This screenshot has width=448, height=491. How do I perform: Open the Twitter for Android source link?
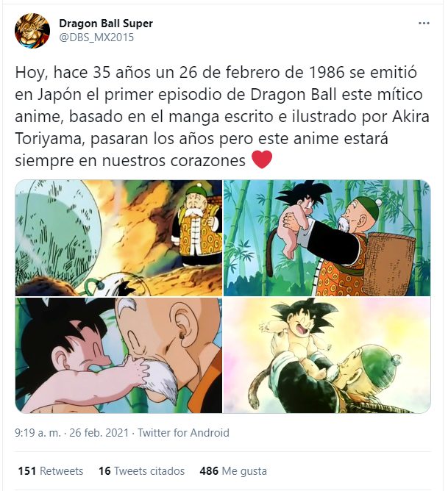[184, 433]
